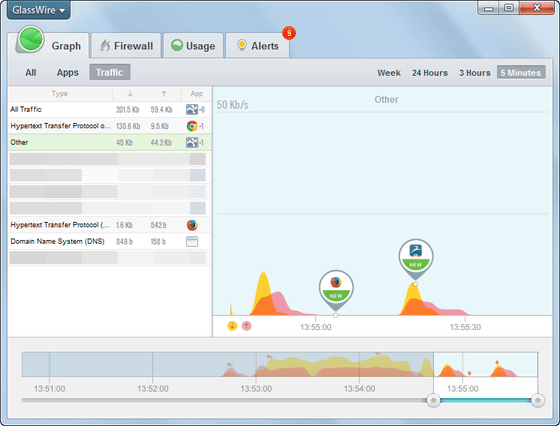This screenshot has height=426, width=560.
Task: Click the app icon in Other row
Action: click(192, 142)
